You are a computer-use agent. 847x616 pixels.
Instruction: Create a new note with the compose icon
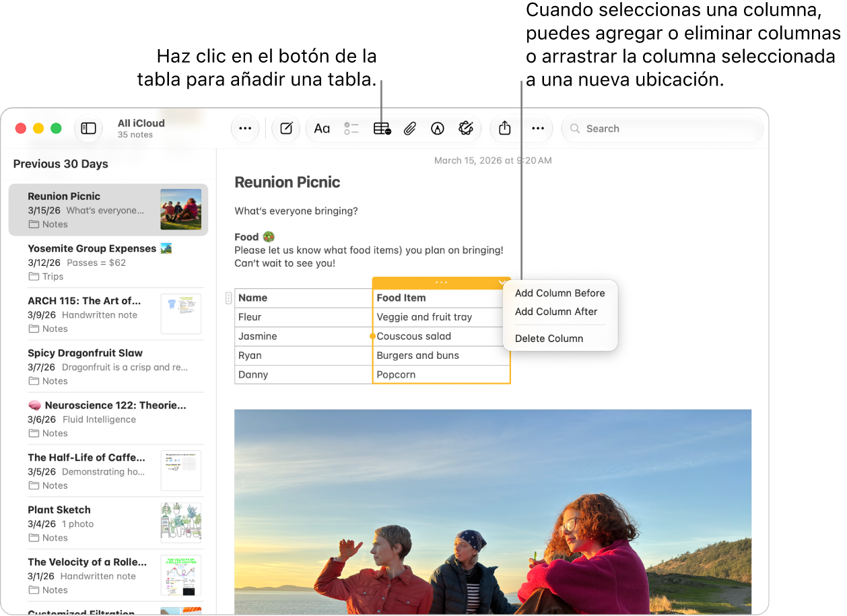286,129
